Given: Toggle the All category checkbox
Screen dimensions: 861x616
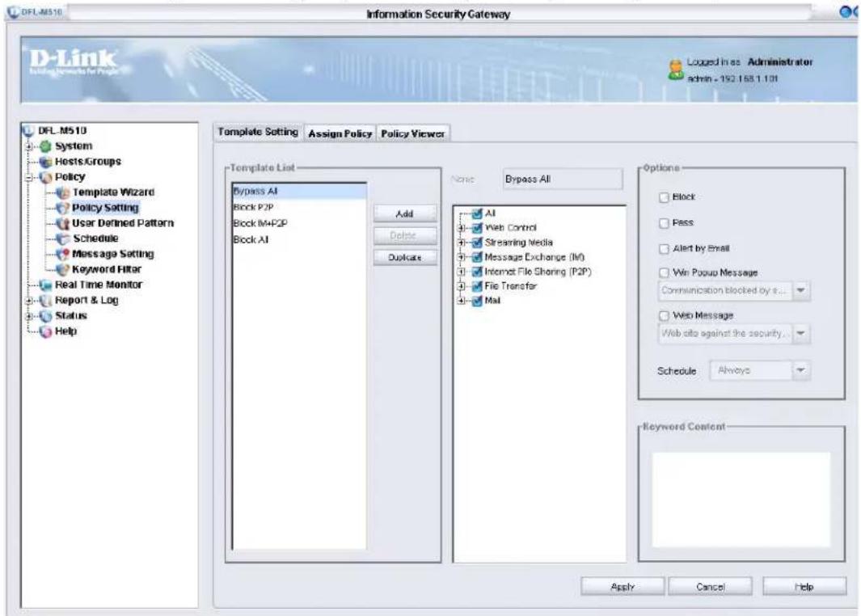Looking at the screenshot, I should click(477, 213).
